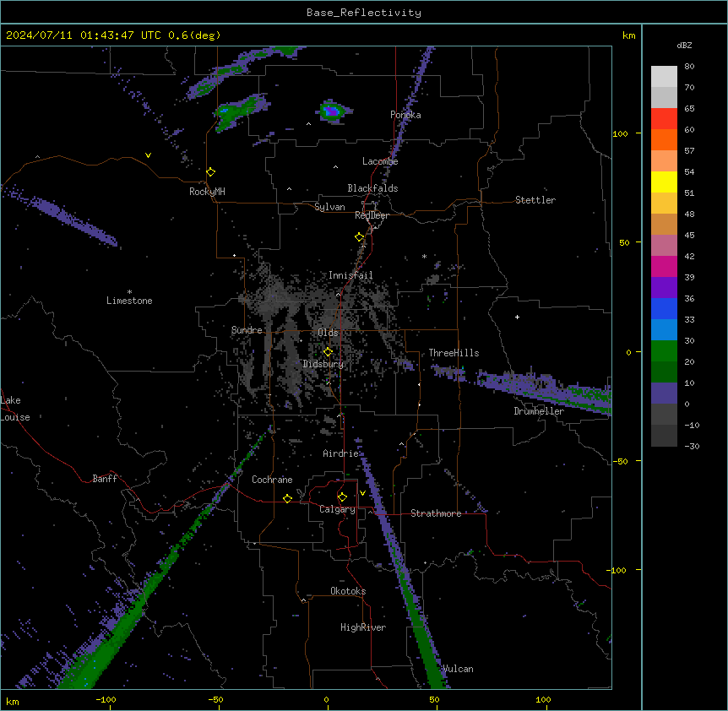Select the Okotoks label
The image size is (728, 711).
click(x=348, y=591)
